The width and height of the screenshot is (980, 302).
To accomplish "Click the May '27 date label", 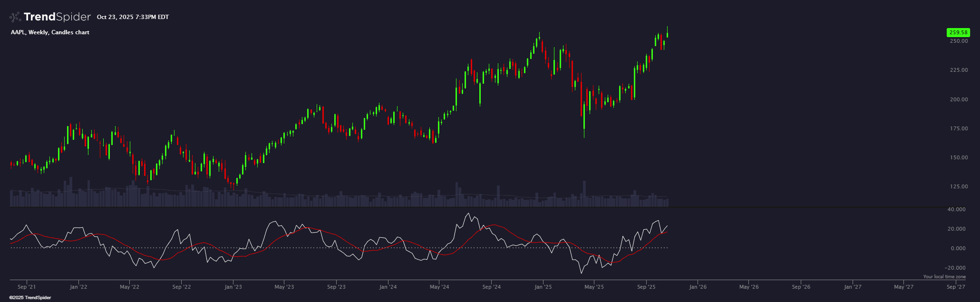I will pyautogui.click(x=904, y=287).
